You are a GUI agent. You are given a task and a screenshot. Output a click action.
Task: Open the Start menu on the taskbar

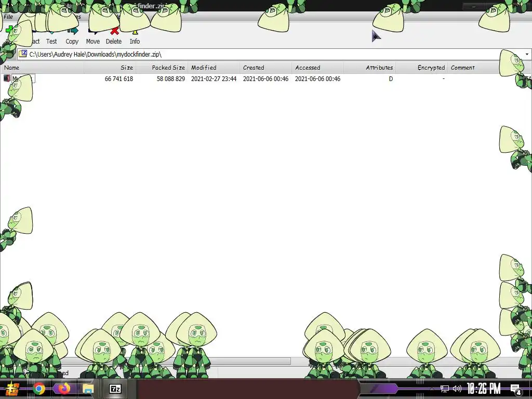(12, 389)
